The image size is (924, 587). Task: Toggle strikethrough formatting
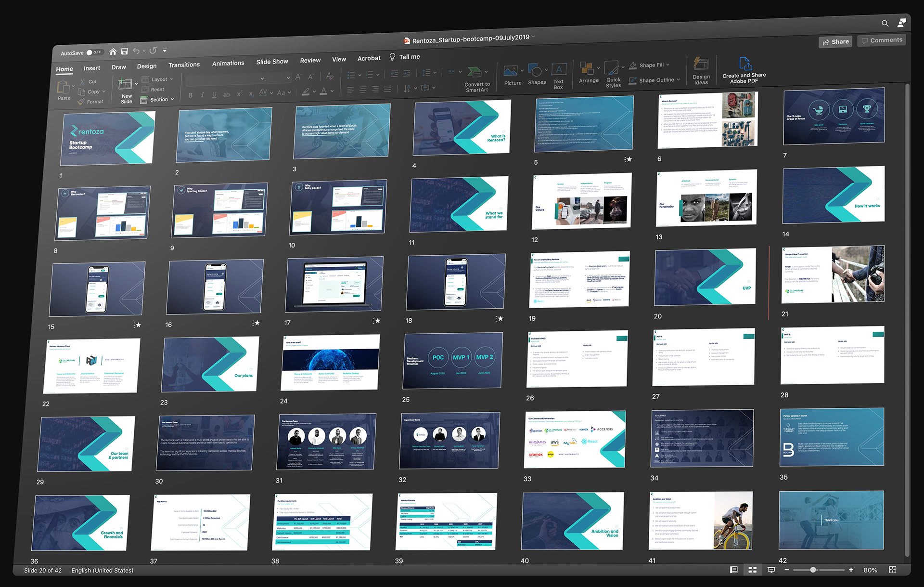pyautogui.click(x=226, y=94)
